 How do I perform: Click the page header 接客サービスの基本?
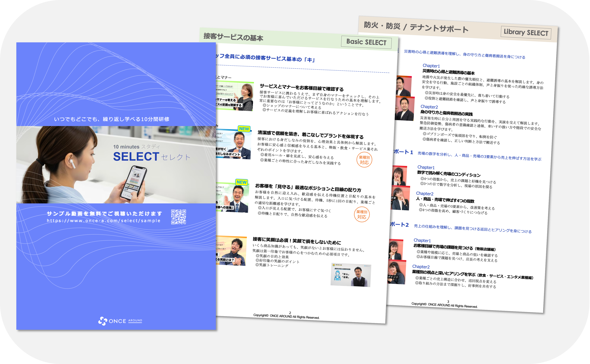[x=233, y=37]
